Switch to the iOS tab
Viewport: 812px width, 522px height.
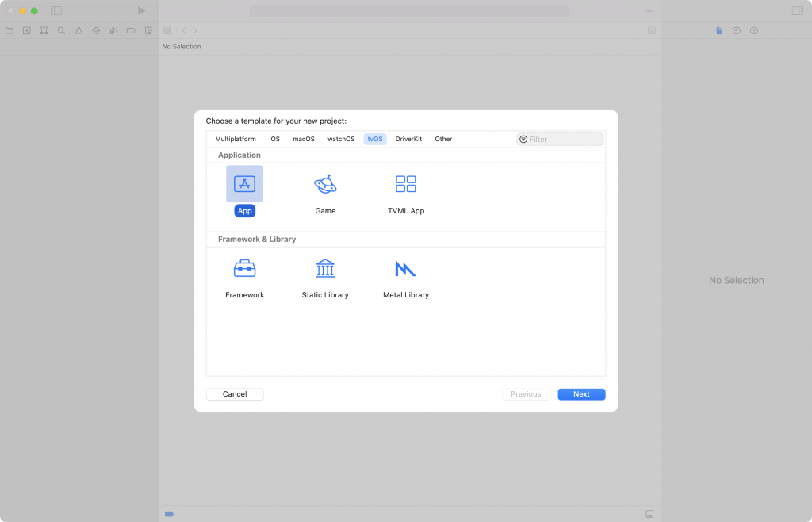(x=274, y=140)
